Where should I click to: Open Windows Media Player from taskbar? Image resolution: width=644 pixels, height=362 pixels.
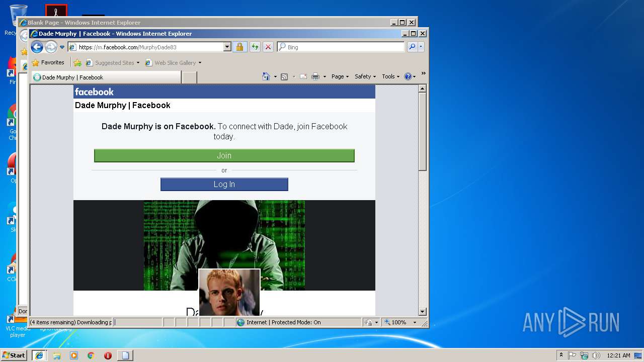pos(74,355)
